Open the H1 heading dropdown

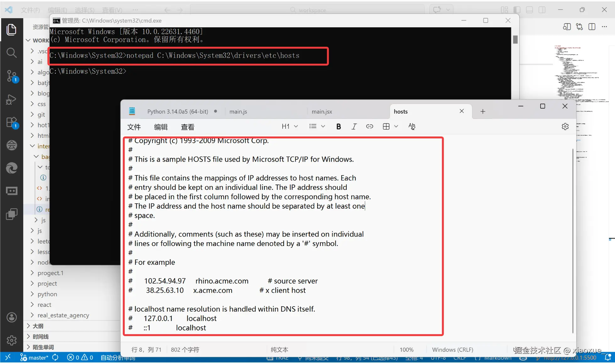click(x=289, y=126)
